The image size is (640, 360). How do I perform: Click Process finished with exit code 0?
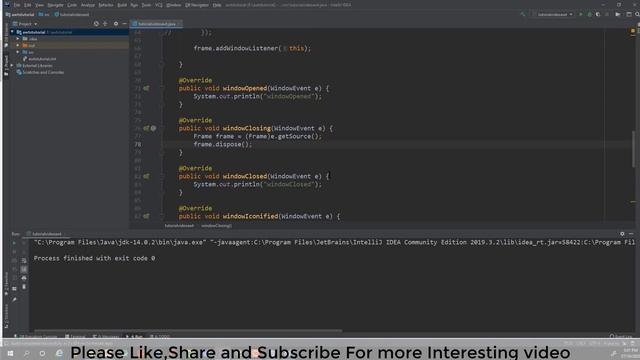click(94, 258)
